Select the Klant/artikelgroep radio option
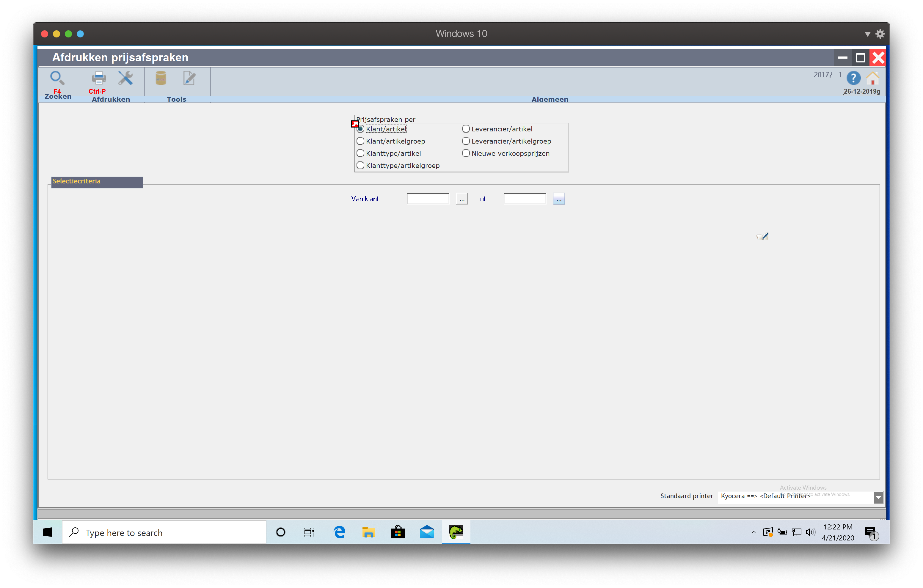 (x=360, y=141)
